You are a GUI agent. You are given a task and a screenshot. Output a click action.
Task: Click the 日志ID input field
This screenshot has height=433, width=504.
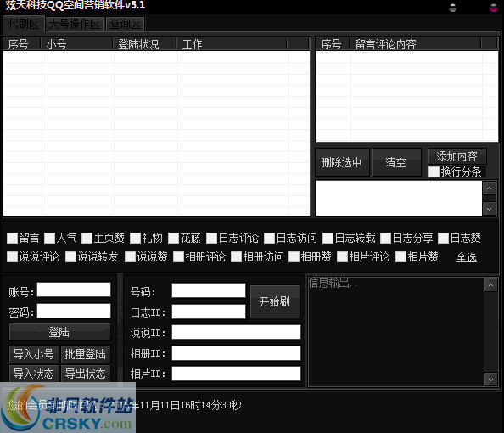[209, 312]
